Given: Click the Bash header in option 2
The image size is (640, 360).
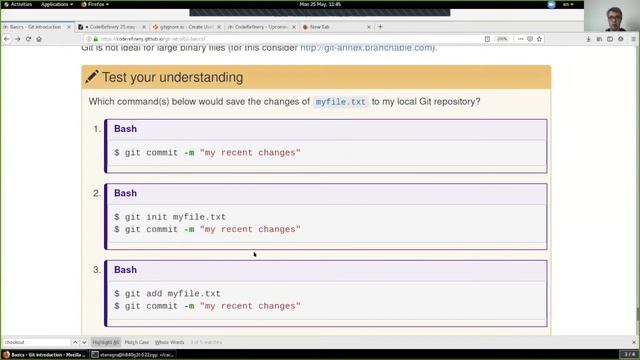Looking at the screenshot, I should pos(125,193).
